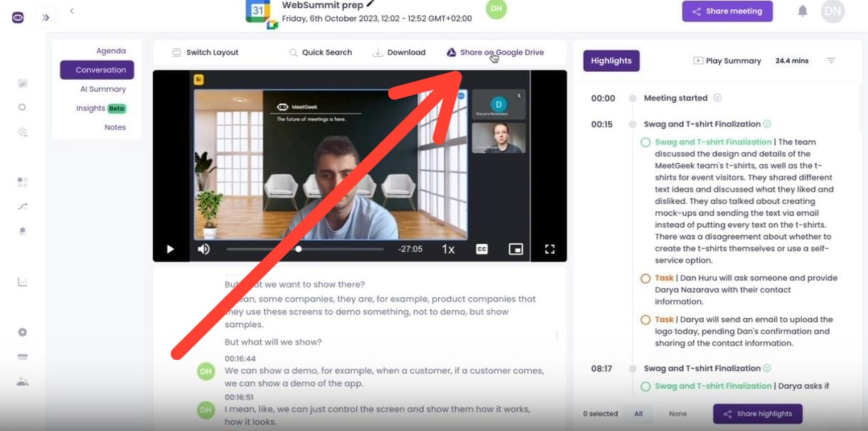Open the 1x playback speed selector

[448, 249]
